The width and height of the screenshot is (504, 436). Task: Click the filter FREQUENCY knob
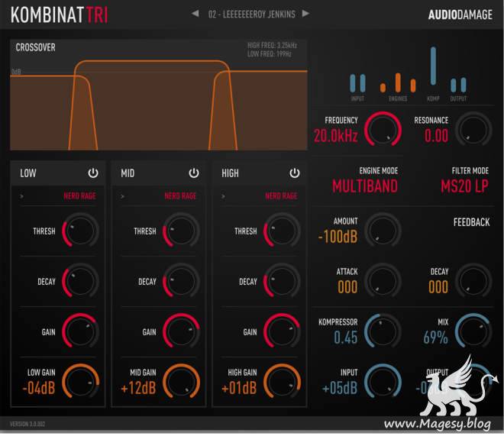[383, 130]
